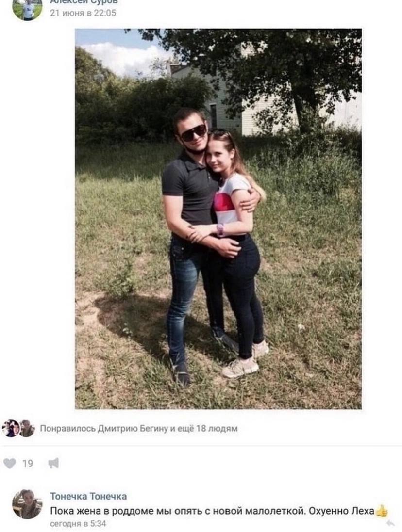402x532 pixels.
Task: Open the author name Алексей Суров
Action: point(84,1)
